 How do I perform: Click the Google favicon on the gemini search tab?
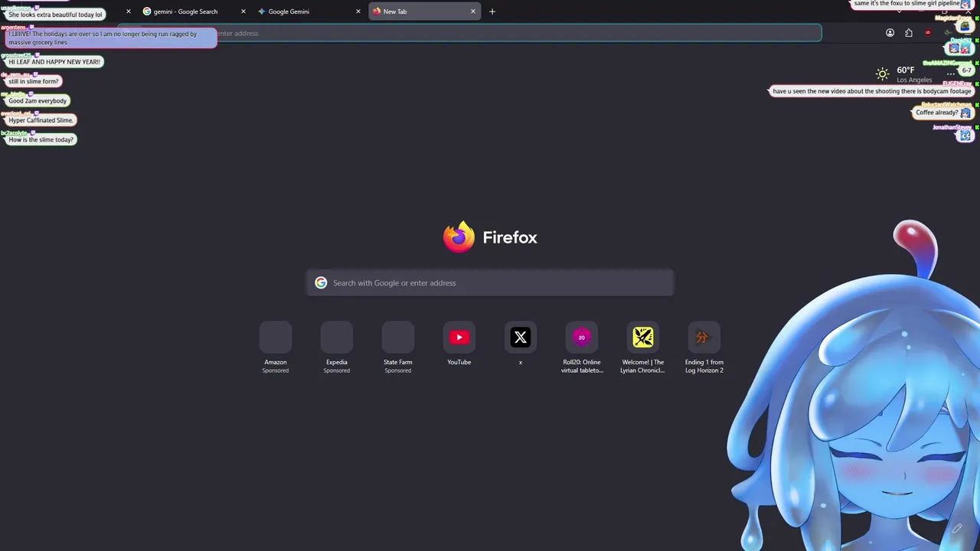[147, 11]
